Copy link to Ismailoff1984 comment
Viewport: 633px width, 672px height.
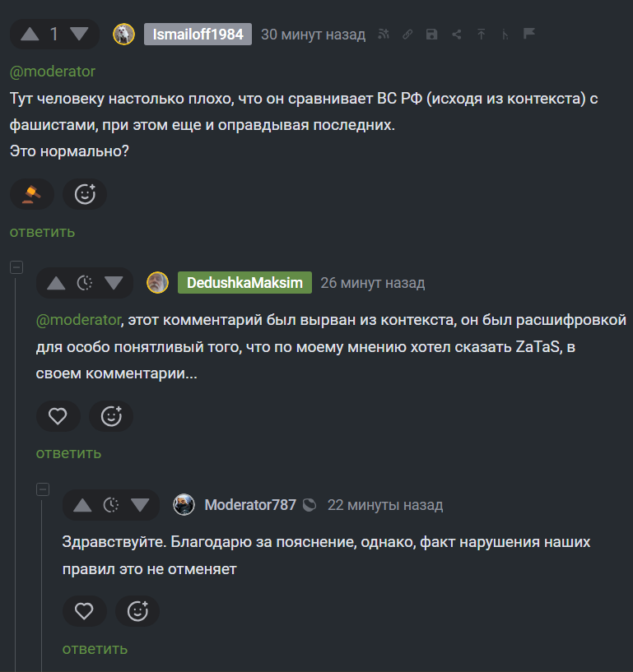click(407, 34)
